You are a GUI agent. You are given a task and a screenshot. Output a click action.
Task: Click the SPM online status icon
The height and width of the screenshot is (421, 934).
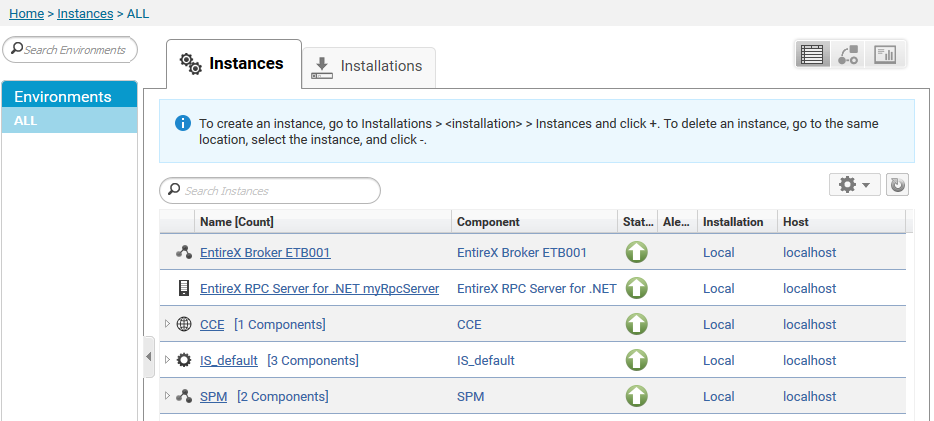coord(636,396)
